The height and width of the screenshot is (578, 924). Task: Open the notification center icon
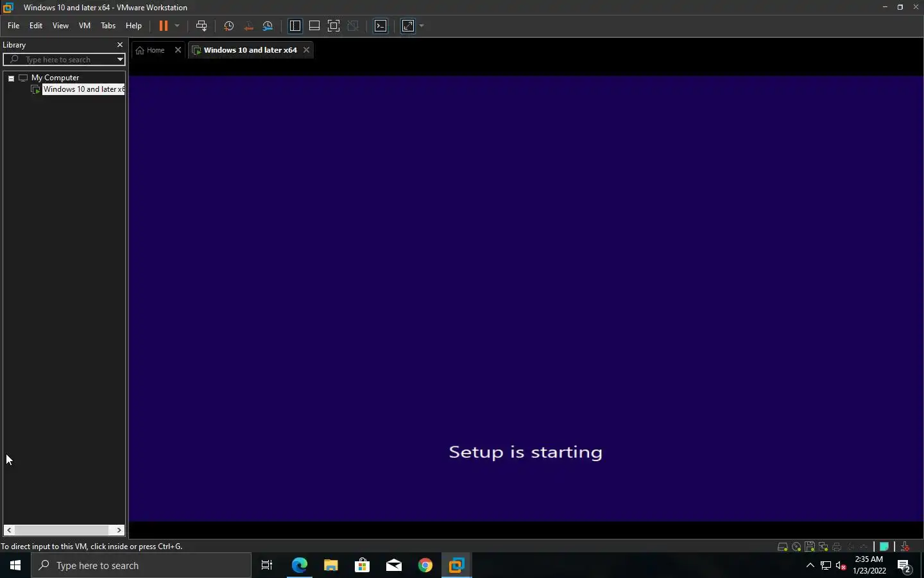click(x=905, y=565)
